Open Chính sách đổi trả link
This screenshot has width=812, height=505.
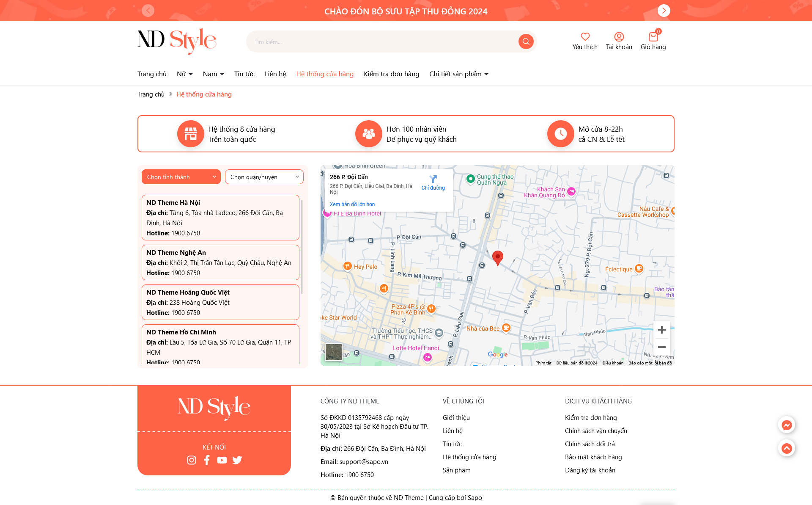(x=590, y=444)
